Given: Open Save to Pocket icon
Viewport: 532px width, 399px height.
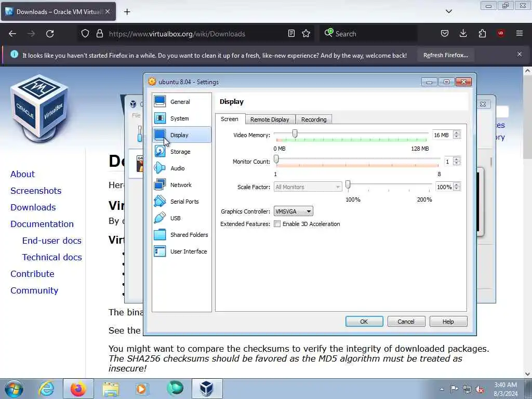Looking at the screenshot, I should point(445,33).
